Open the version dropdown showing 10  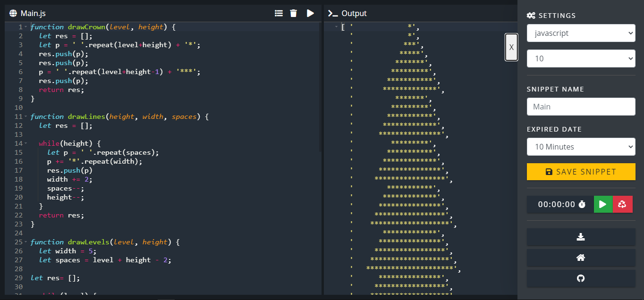[581, 58]
